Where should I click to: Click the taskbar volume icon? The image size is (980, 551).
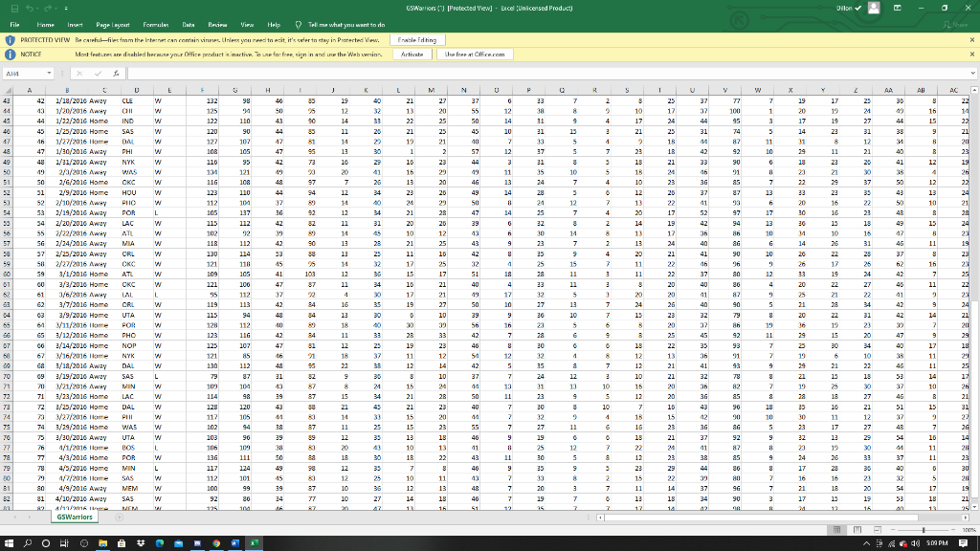tap(916, 543)
